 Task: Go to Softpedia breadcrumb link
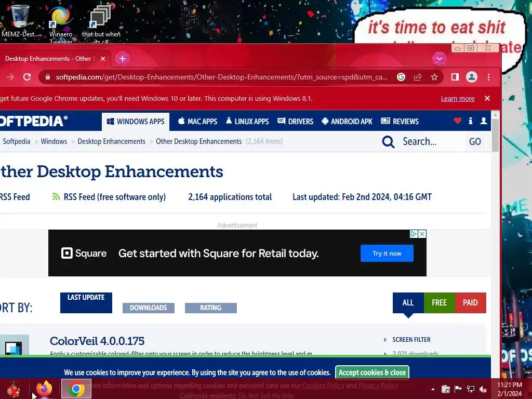point(16,141)
